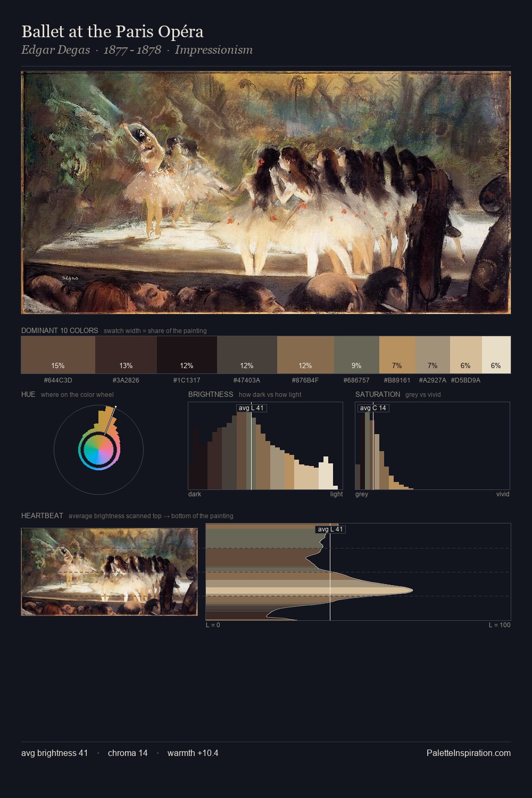Pick the #B89161 golden swatch
532x798 pixels.
(x=397, y=355)
